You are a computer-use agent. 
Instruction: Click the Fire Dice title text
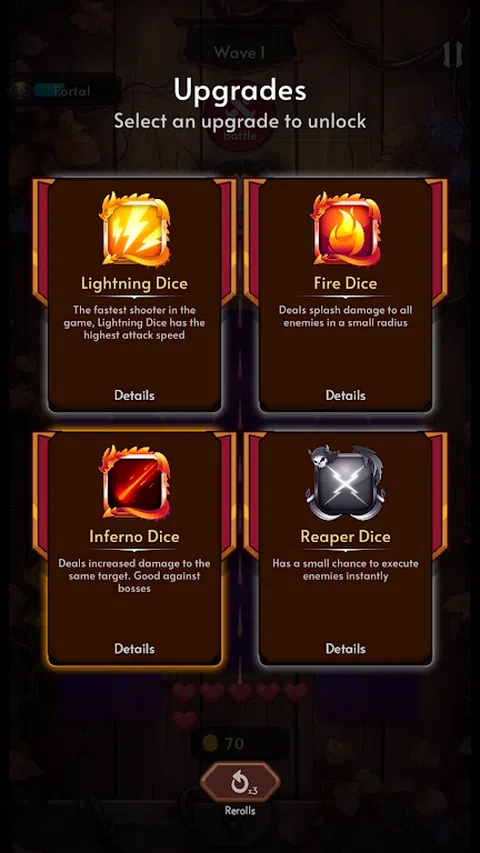pos(346,283)
